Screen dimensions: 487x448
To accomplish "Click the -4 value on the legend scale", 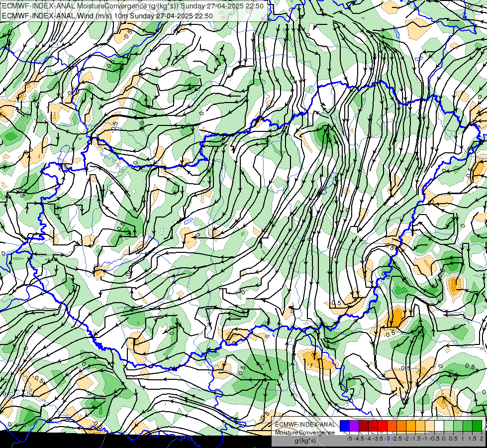I will [x=368, y=439].
